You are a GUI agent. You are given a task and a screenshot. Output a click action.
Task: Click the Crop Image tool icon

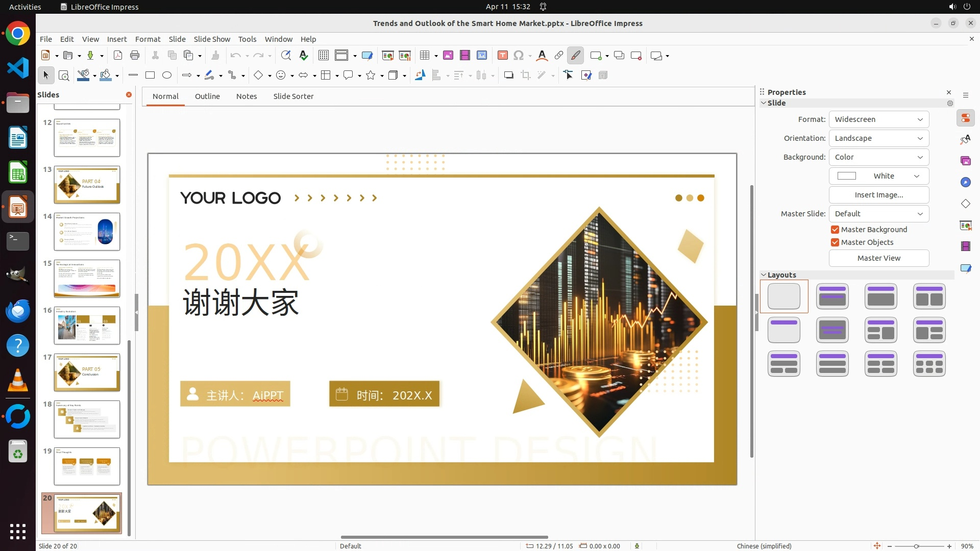525,76
